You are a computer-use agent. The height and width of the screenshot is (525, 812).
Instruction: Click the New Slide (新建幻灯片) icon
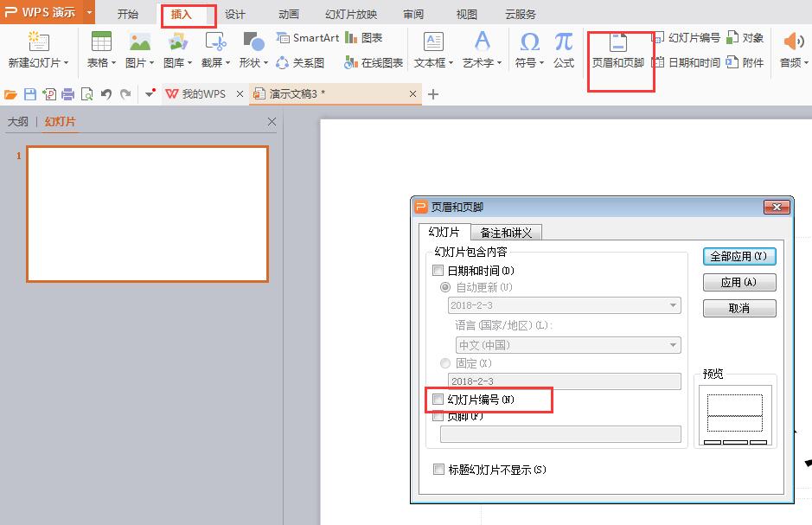[x=38, y=42]
